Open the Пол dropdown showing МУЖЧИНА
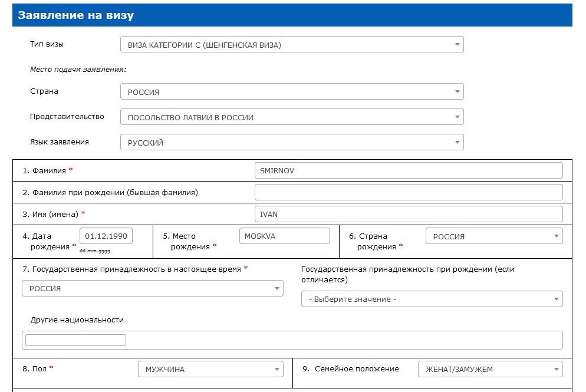 tap(210, 369)
